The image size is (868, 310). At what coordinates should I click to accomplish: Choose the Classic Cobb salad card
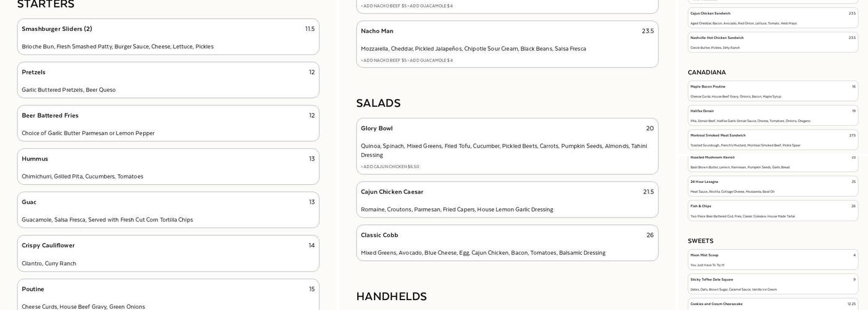[507, 243]
